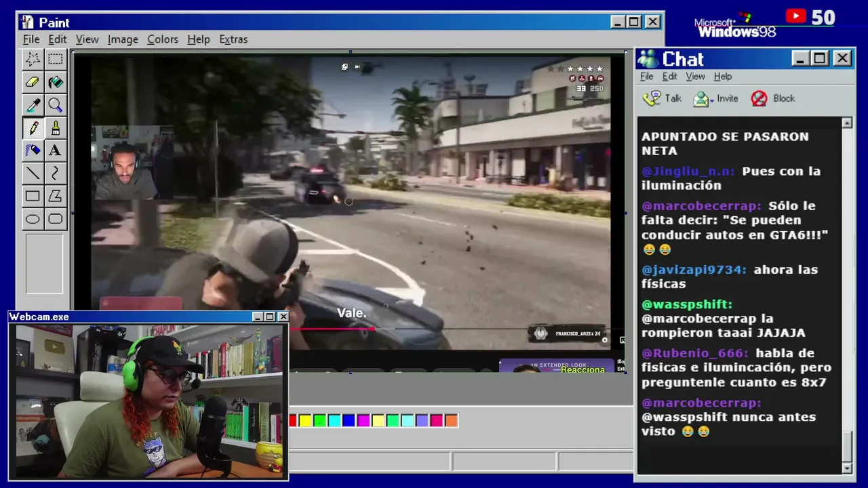
Task: Choose the Curve tool
Action: [56, 174]
